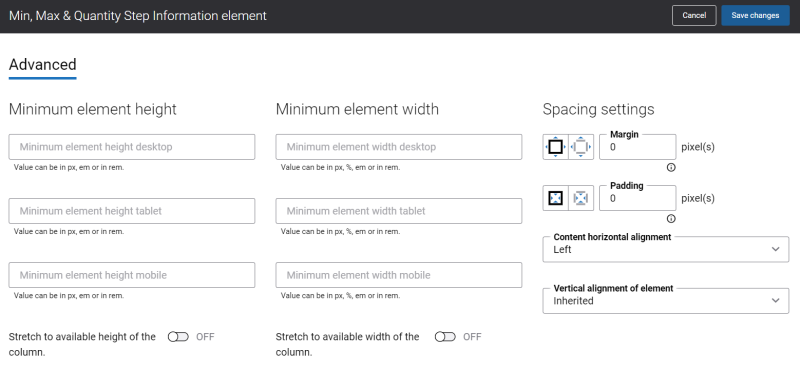This screenshot has height=369, width=800.
Task: Select the uniform padding icon
Action: pyautogui.click(x=556, y=198)
